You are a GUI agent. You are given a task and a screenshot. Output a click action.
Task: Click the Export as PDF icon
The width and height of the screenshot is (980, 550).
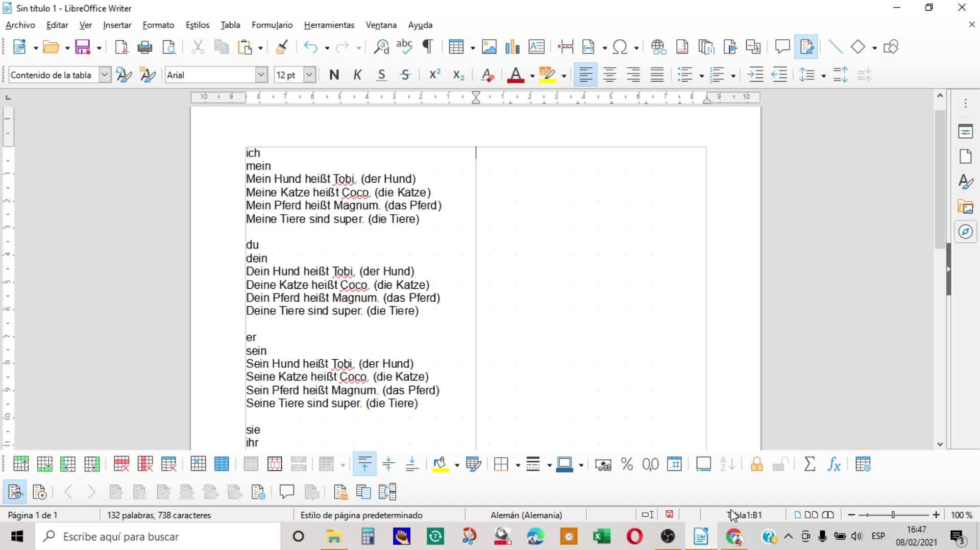click(x=121, y=47)
